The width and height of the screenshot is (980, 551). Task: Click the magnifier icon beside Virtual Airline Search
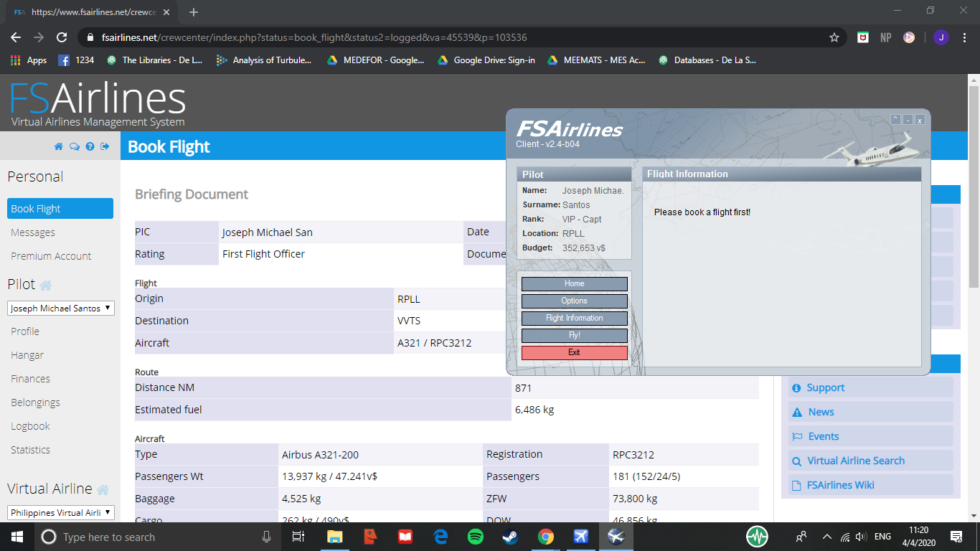click(796, 461)
